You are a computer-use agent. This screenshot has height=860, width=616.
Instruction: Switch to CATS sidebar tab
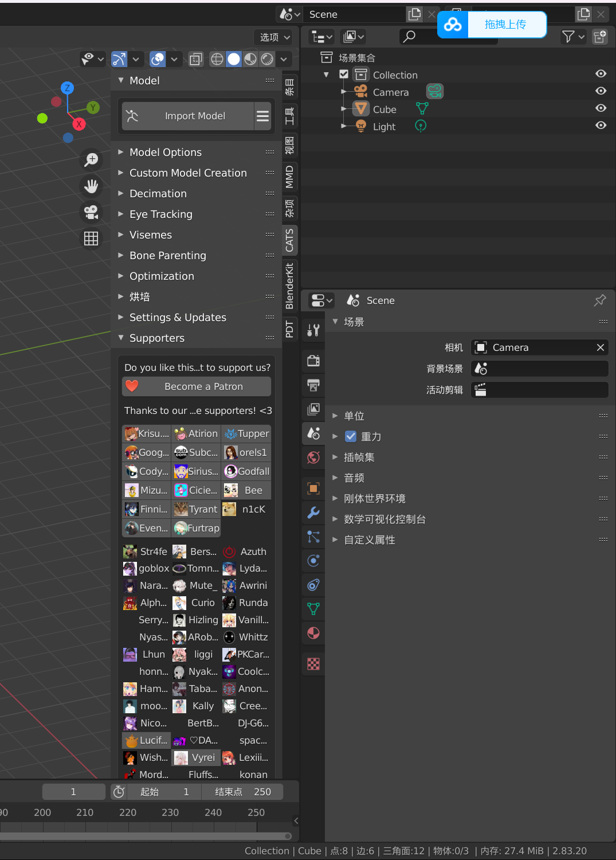(x=289, y=240)
